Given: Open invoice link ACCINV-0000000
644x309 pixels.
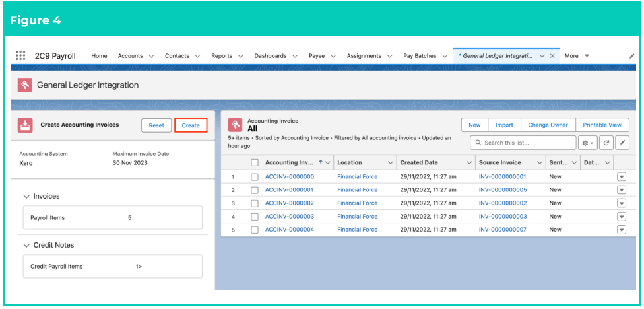Looking at the screenshot, I should (290, 177).
